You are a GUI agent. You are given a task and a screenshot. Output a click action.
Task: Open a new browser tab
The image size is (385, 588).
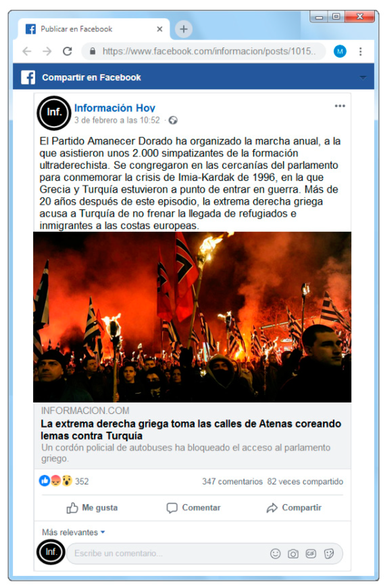[x=183, y=29]
